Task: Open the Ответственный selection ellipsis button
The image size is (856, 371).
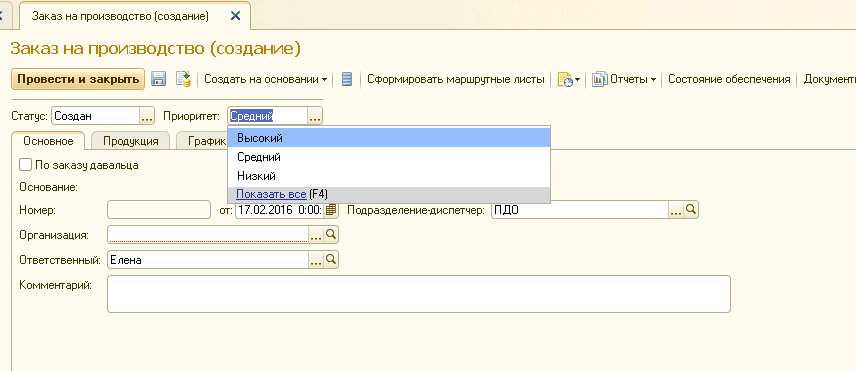Action: 316,260
